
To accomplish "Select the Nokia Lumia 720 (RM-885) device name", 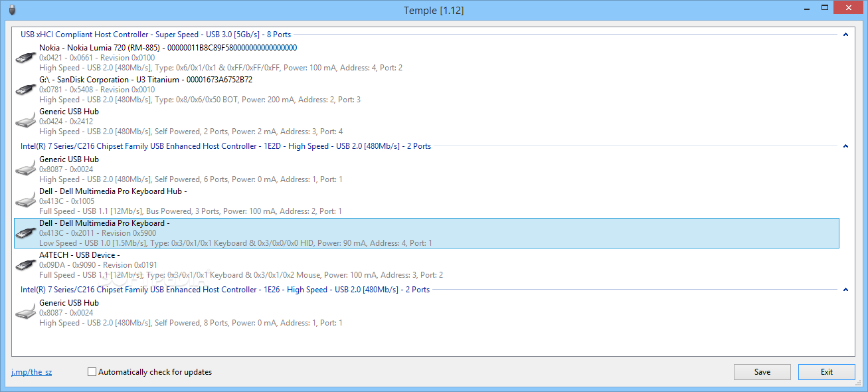I will click(x=168, y=48).
